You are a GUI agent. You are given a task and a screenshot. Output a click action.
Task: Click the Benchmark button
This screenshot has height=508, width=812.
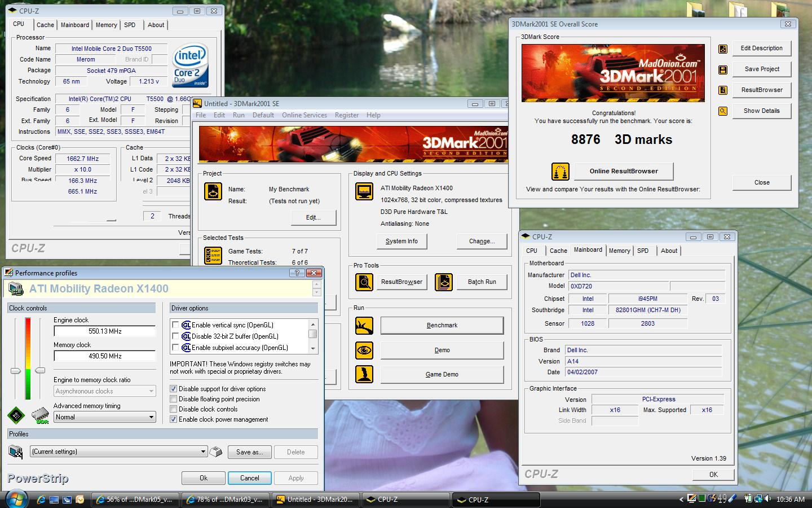(442, 326)
